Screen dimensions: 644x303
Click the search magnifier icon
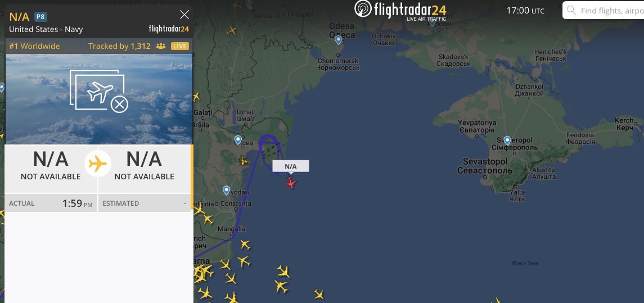pos(571,10)
